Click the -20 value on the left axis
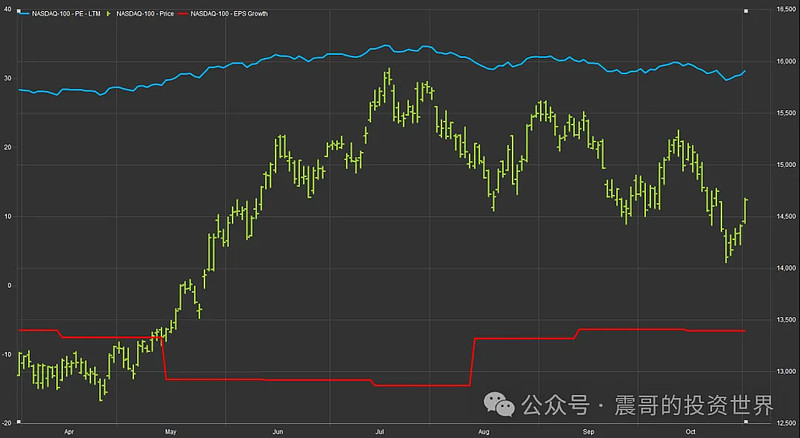800x438 pixels. pyautogui.click(x=7, y=423)
